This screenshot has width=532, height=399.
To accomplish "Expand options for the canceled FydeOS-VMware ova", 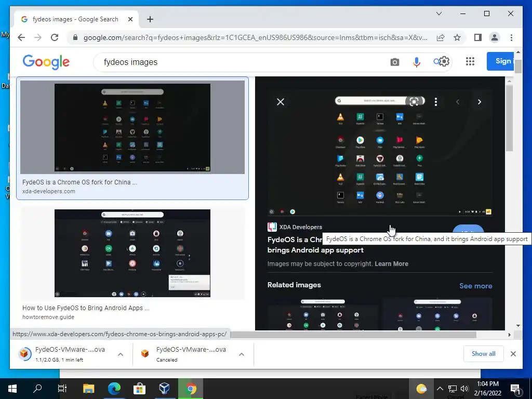I will click(x=242, y=354).
